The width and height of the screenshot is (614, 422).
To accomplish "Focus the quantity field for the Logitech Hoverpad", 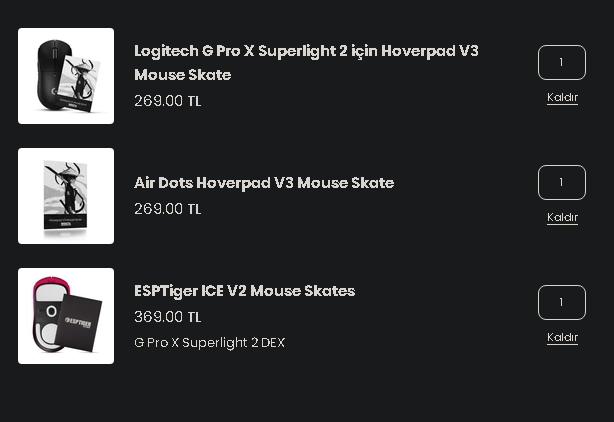I will 561,62.
